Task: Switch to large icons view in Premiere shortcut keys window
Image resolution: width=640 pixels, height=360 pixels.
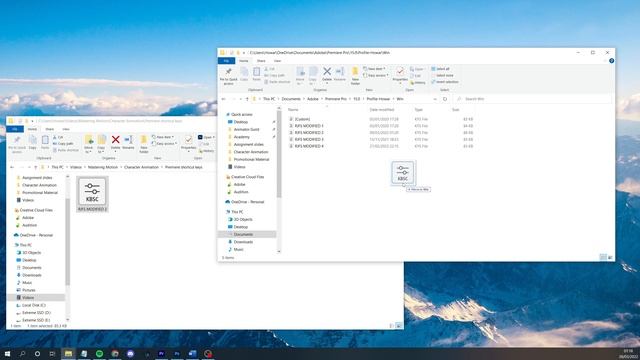Action: coord(399,326)
